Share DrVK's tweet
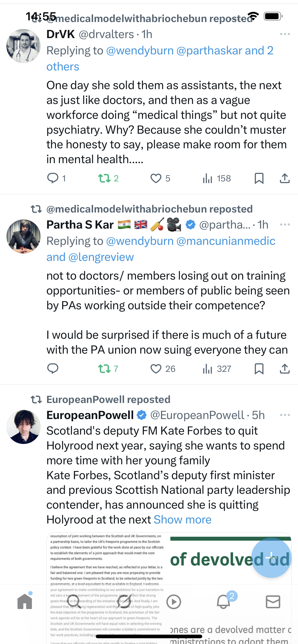298x644 pixels. 285,178
